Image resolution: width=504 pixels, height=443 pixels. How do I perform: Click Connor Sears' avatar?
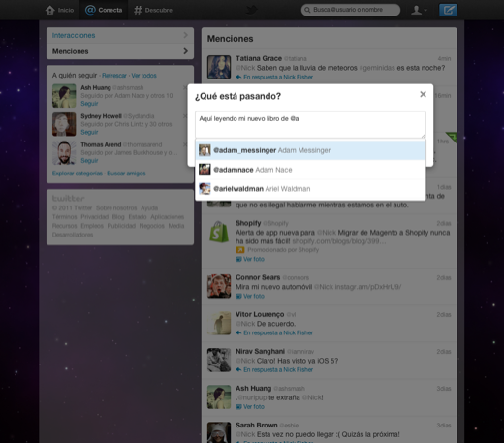pyautogui.click(x=219, y=286)
